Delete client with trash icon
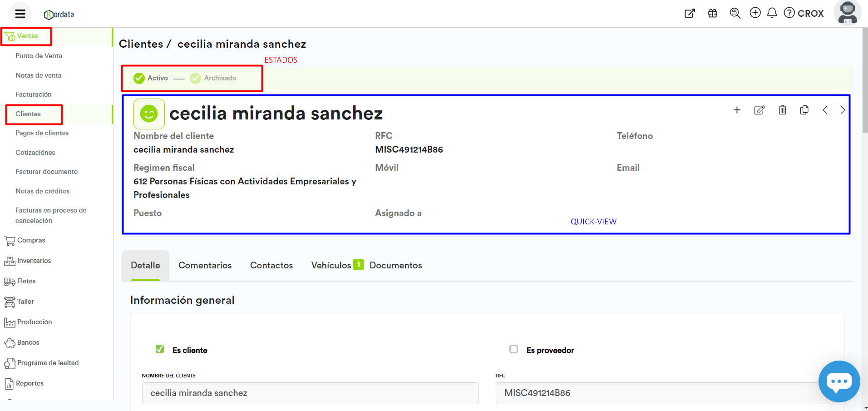This screenshot has height=411, width=868. [x=782, y=110]
